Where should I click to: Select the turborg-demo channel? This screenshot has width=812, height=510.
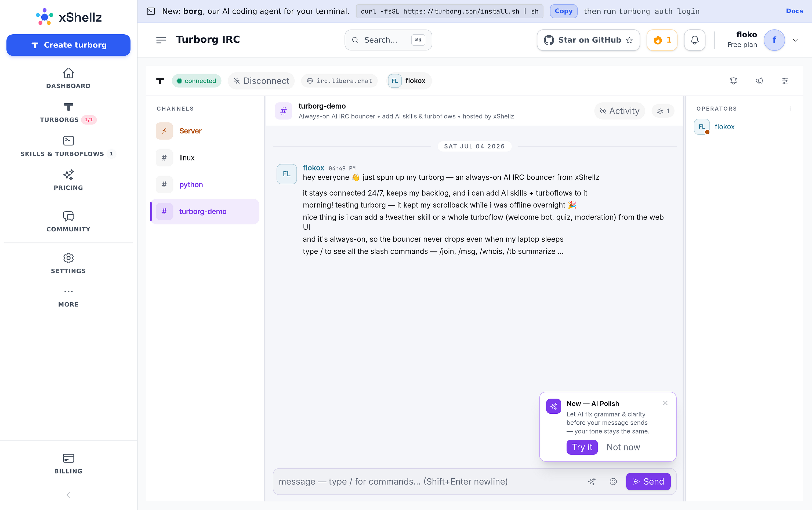[x=205, y=211]
